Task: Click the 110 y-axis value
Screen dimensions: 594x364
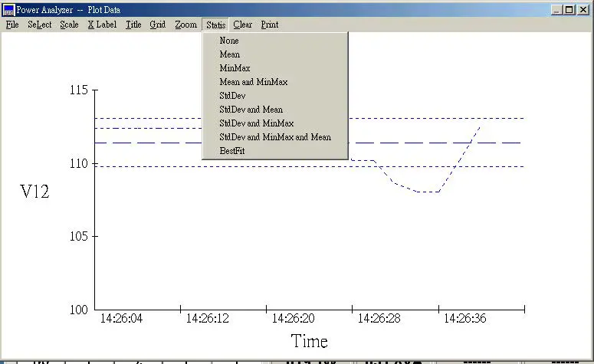Action: point(79,164)
